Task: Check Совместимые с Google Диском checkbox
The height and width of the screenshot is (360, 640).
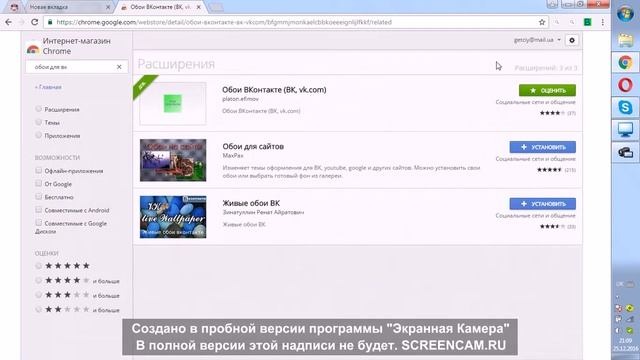Action: click(38, 222)
